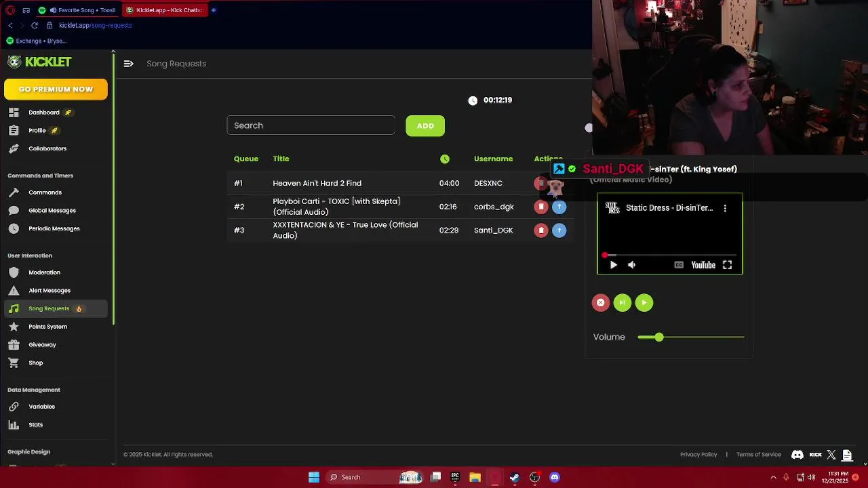Open the Terms of Service link

759,455
